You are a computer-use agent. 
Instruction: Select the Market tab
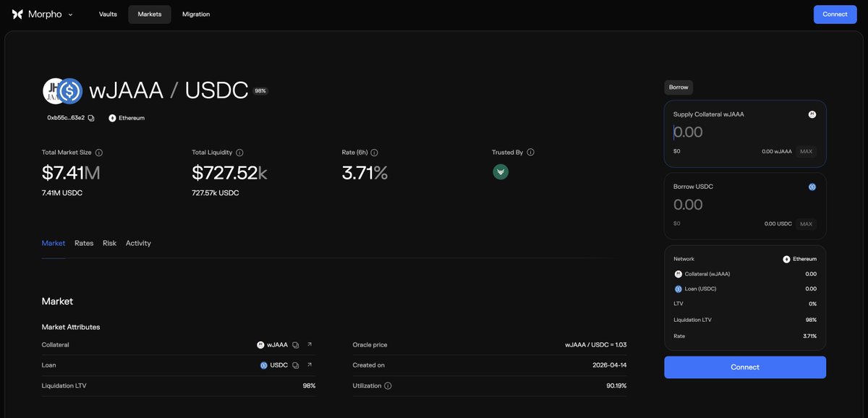click(54, 243)
